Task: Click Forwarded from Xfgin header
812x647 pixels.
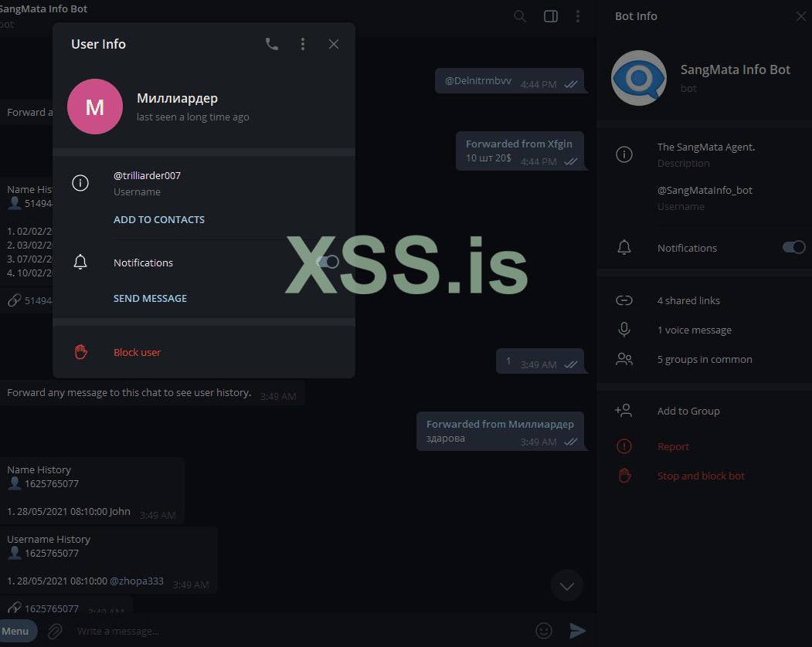Action: pyautogui.click(x=519, y=144)
